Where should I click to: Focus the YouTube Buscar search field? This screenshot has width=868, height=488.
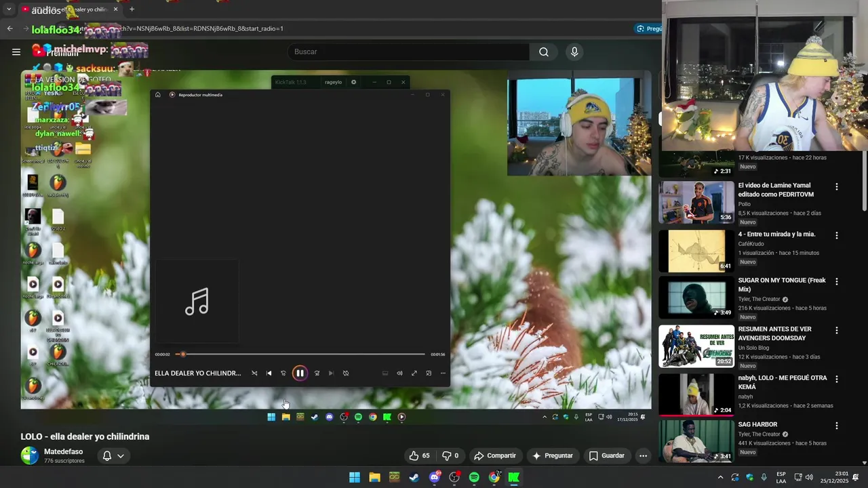408,52
